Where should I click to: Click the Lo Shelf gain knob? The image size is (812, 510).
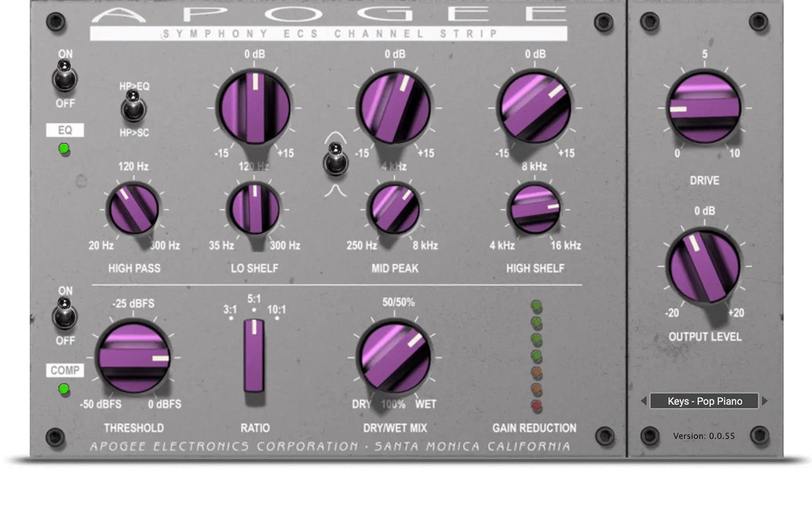pyautogui.click(x=253, y=108)
